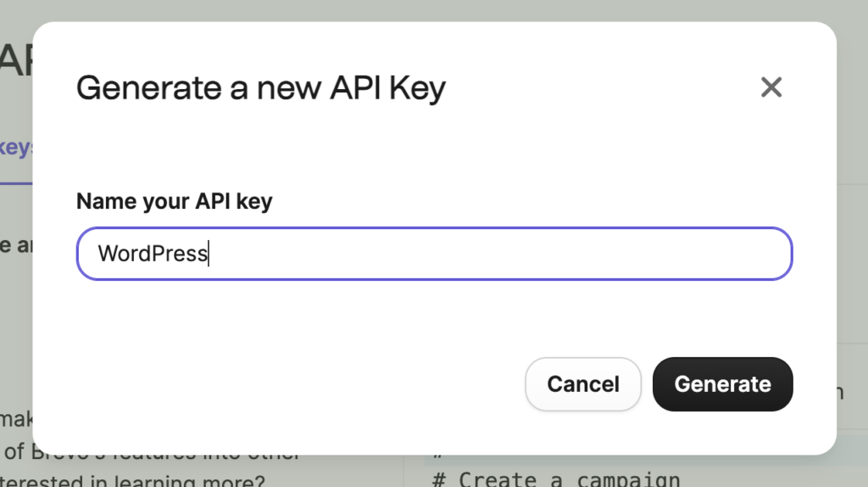
Task: Click the "Name your API key" label
Action: click(174, 201)
